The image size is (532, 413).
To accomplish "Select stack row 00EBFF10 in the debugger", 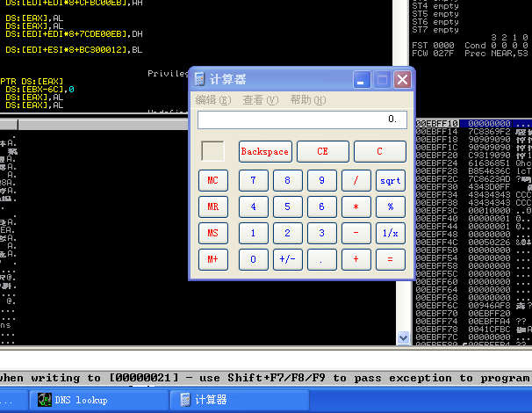I will point(474,123).
